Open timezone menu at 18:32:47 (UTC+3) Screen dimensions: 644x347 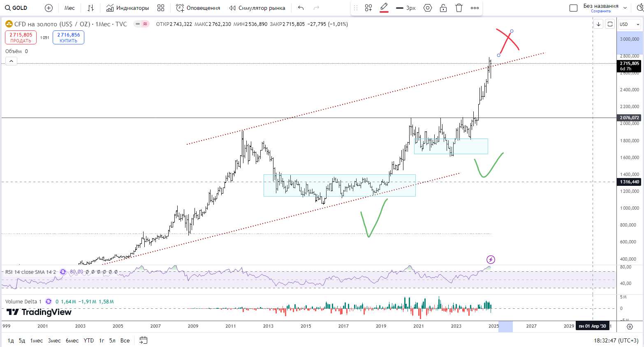coord(616,340)
